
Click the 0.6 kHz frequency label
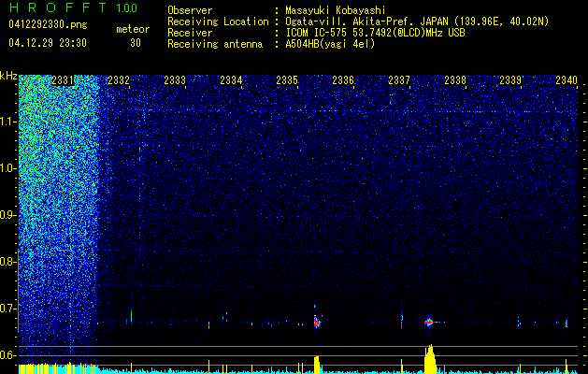[7, 355]
